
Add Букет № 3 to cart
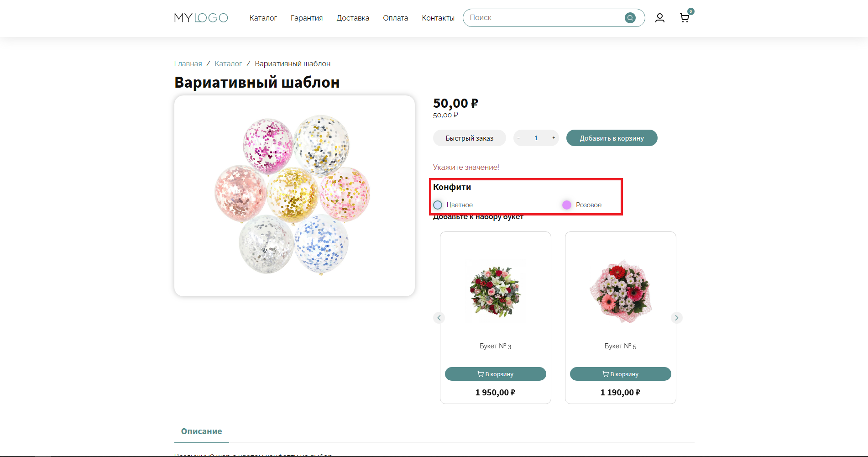[x=495, y=374]
